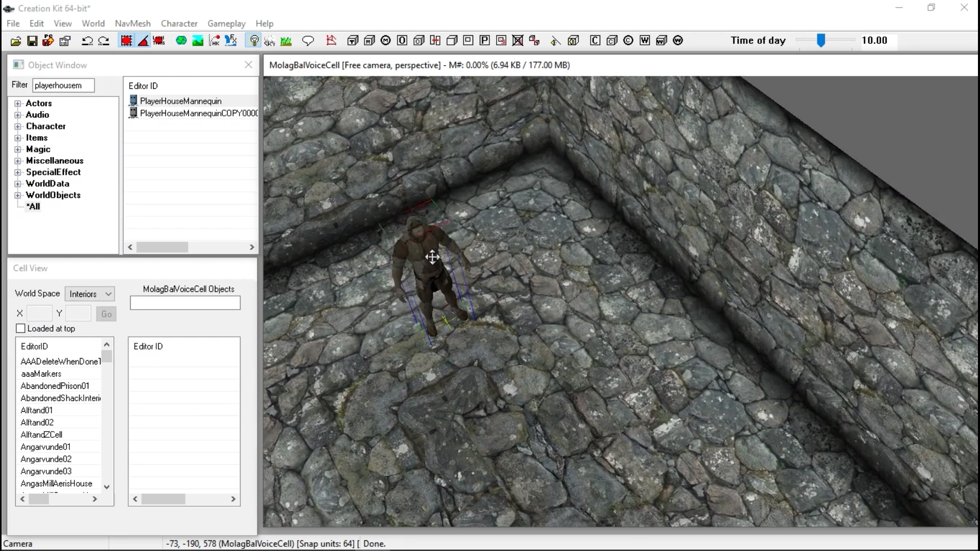Screen dimensions: 980x551
Task: Toggle the lightbulb lighting icon
Action: tap(254, 41)
